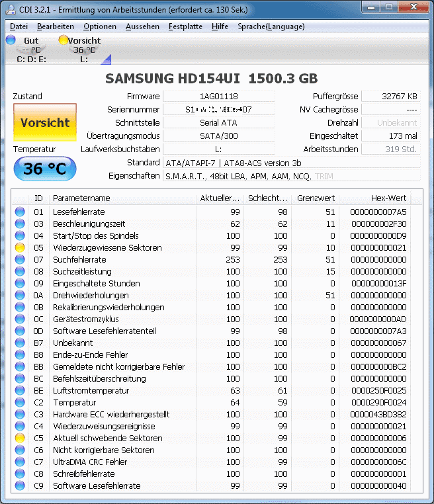
Task: Click status icon for 09 Eingeschaltete Stunden
Action: pyautogui.click(x=20, y=283)
